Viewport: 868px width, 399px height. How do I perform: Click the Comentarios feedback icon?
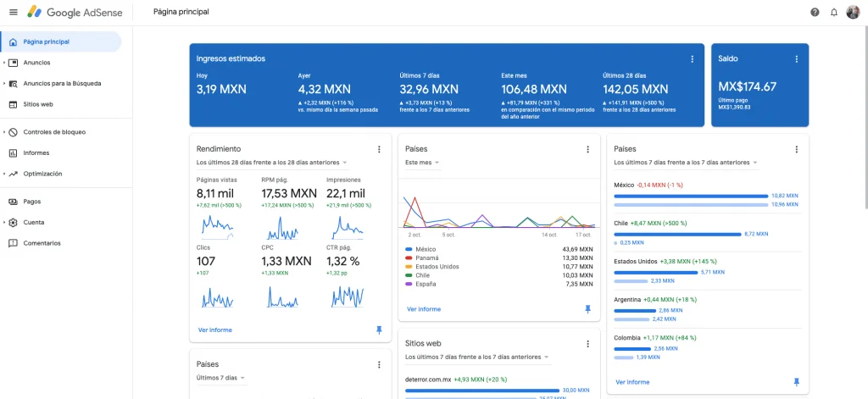14,243
